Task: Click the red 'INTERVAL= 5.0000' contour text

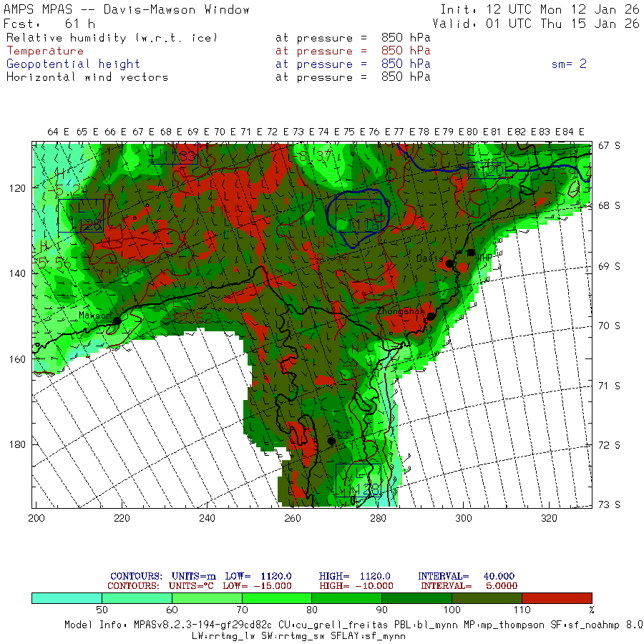Action: 469,586
